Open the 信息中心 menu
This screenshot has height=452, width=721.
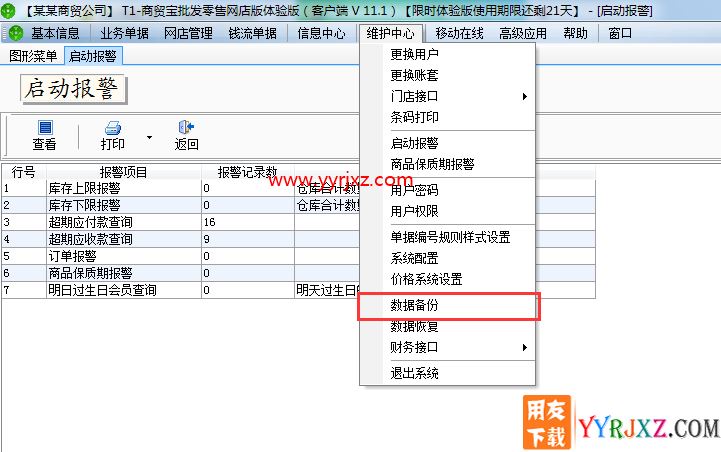pos(321,33)
